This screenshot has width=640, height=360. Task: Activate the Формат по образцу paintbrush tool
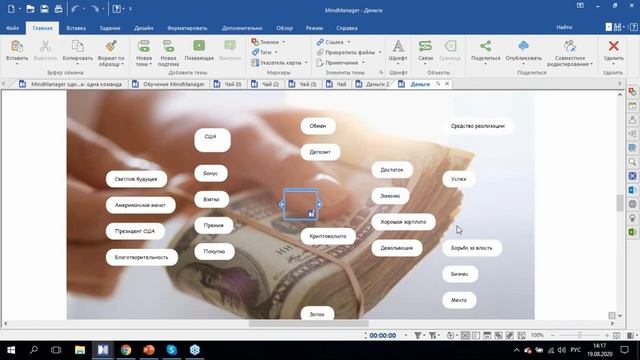point(111,46)
